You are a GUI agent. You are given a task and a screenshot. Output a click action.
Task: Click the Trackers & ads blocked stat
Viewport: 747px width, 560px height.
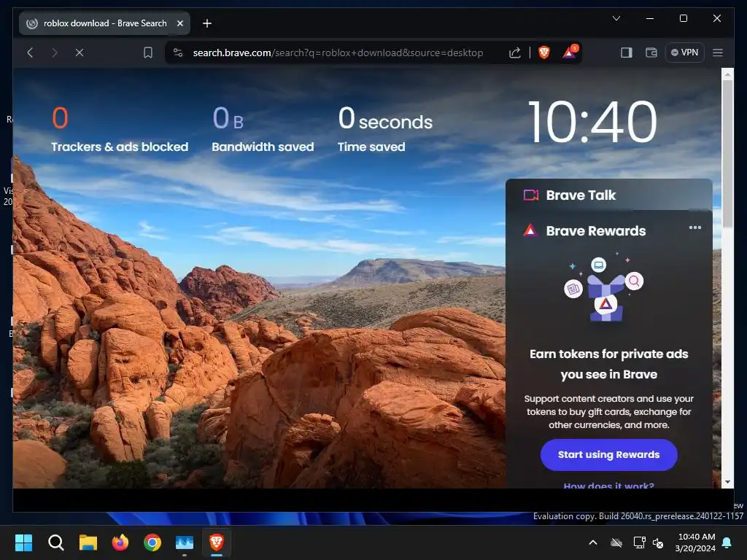(120, 130)
